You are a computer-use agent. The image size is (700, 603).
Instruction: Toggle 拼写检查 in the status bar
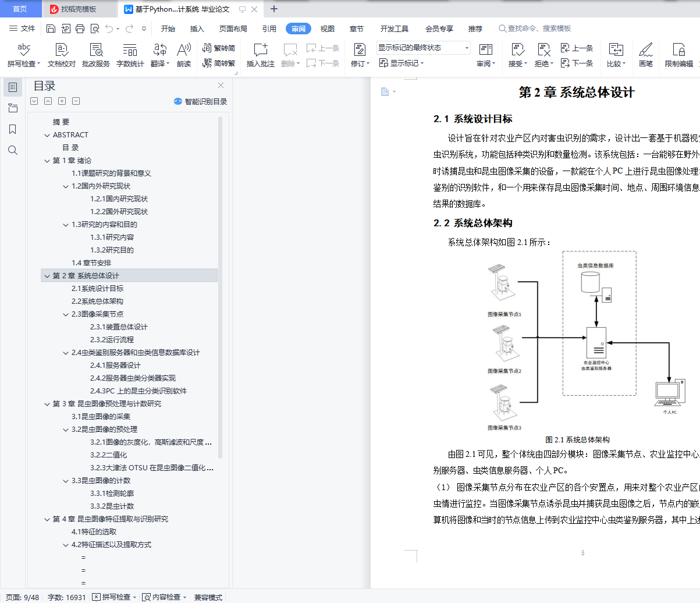pyautogui.click(x=114, y=597)
